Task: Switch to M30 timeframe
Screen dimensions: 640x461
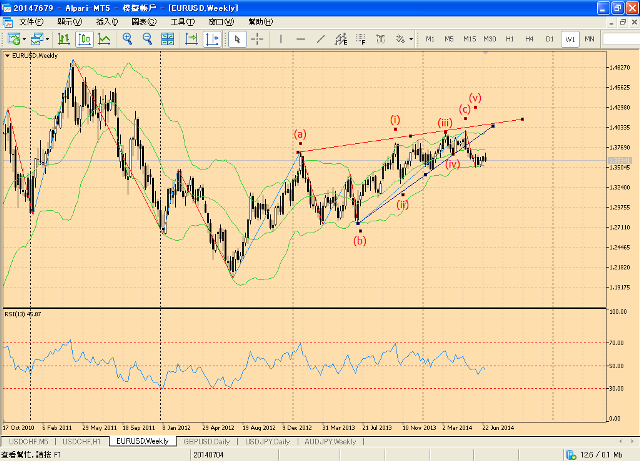Action: click(x=490, y=39)
